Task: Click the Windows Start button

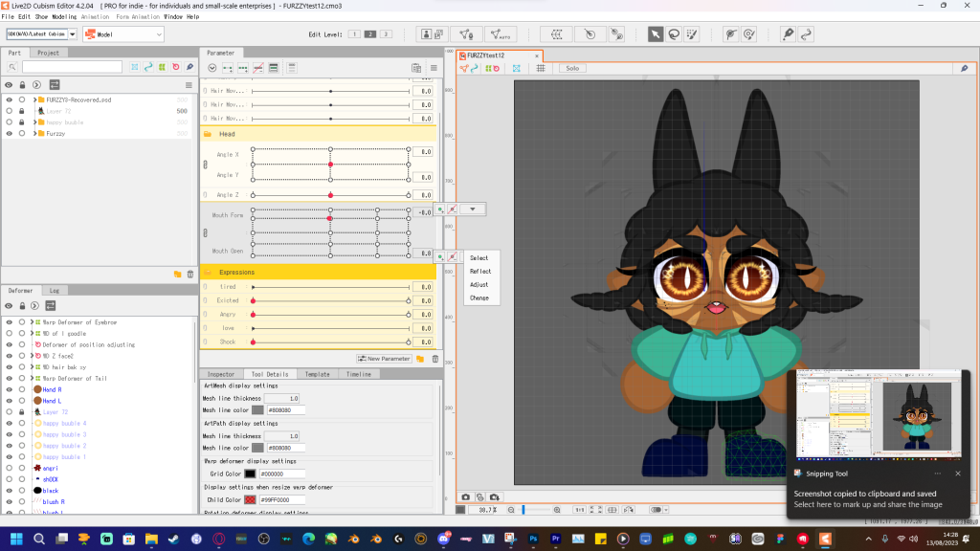Action: click(16, 539)
